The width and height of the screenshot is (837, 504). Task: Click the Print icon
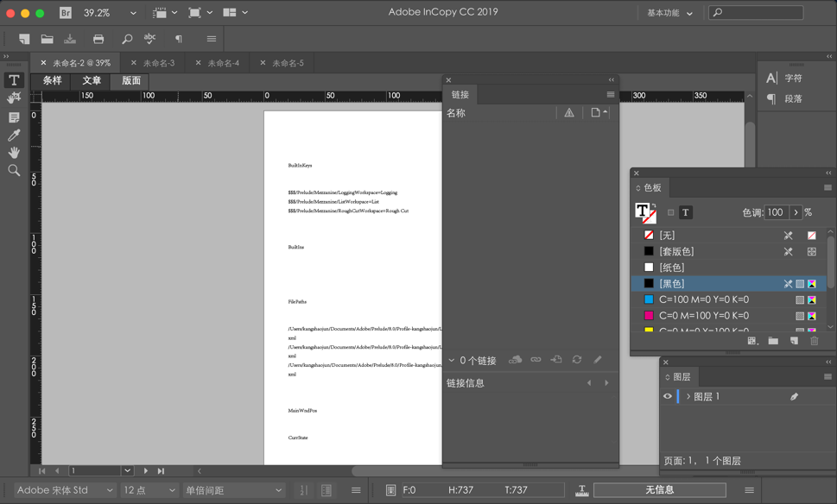click(98, 39)
